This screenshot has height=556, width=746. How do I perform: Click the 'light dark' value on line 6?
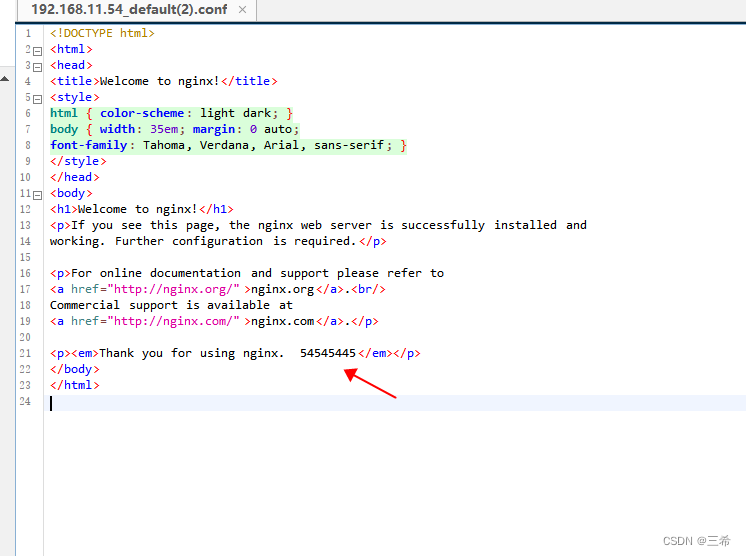pyautogui.click(x=236, y=113)
